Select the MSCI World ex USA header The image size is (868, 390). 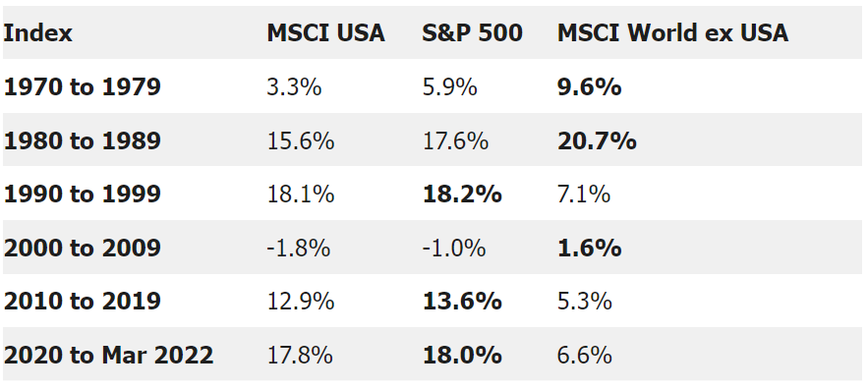672,33
